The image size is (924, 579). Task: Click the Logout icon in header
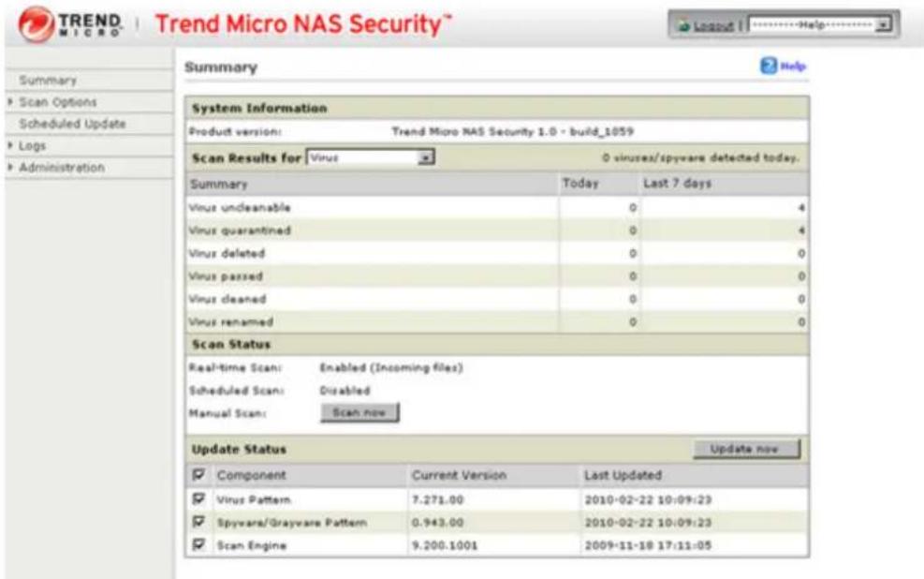pyautogui.click(x=683, y=25)
